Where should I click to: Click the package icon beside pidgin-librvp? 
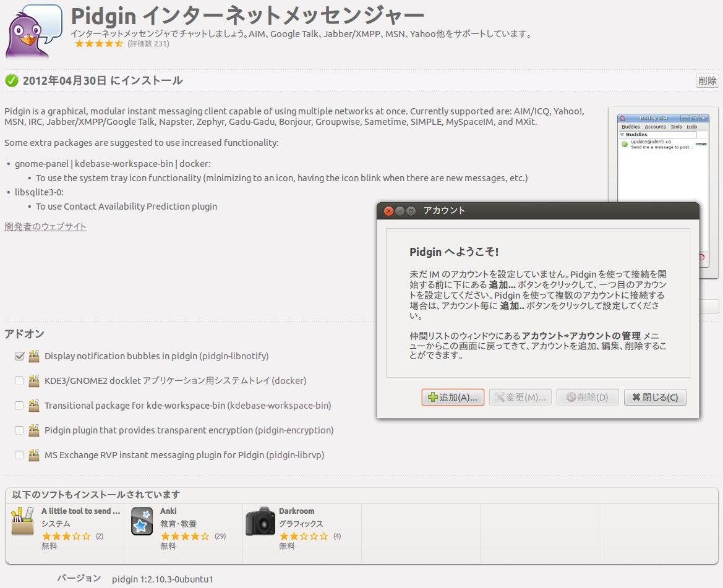tap(33, 455)
